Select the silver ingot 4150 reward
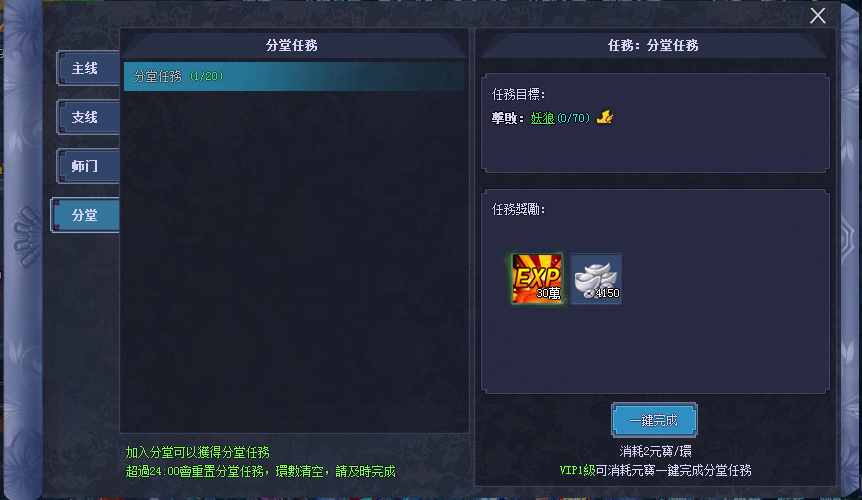The width and height of the screenshot is (862, 500). (x=596, y=279)
